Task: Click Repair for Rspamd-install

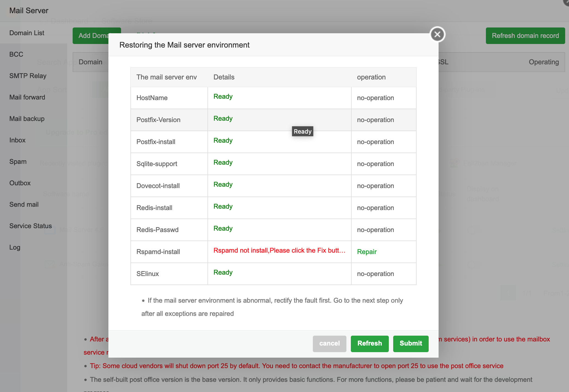Action: 366,252
